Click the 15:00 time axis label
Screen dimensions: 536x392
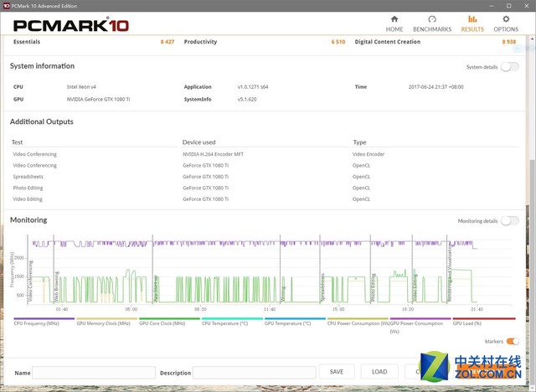pyautogui.click(x=338, y=309)
